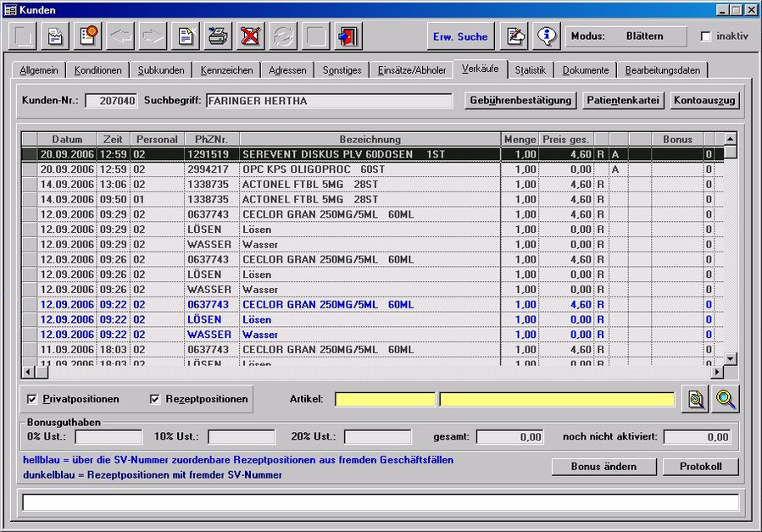Click the red X delete icon

(250, 36)
